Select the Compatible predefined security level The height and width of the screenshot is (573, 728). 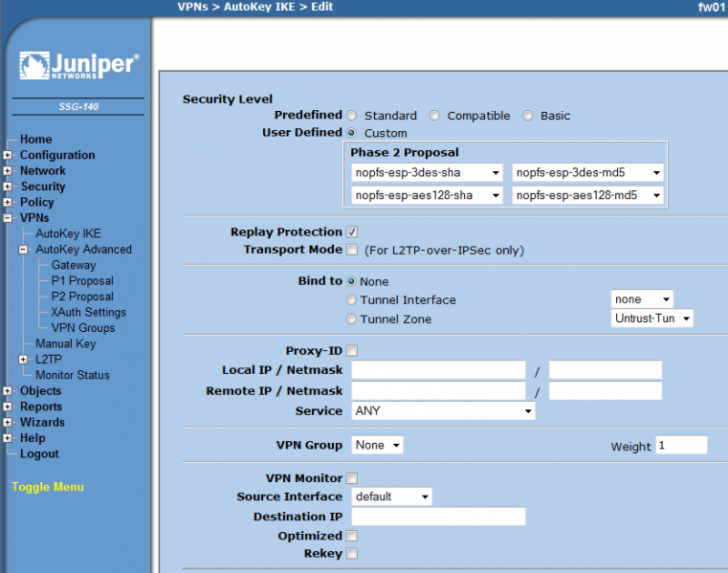(x=434, y=116)
